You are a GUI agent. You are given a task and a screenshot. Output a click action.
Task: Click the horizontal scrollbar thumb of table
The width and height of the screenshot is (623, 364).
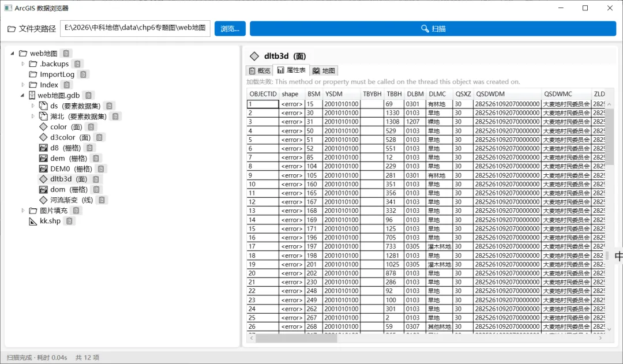(x=297, y=338)
